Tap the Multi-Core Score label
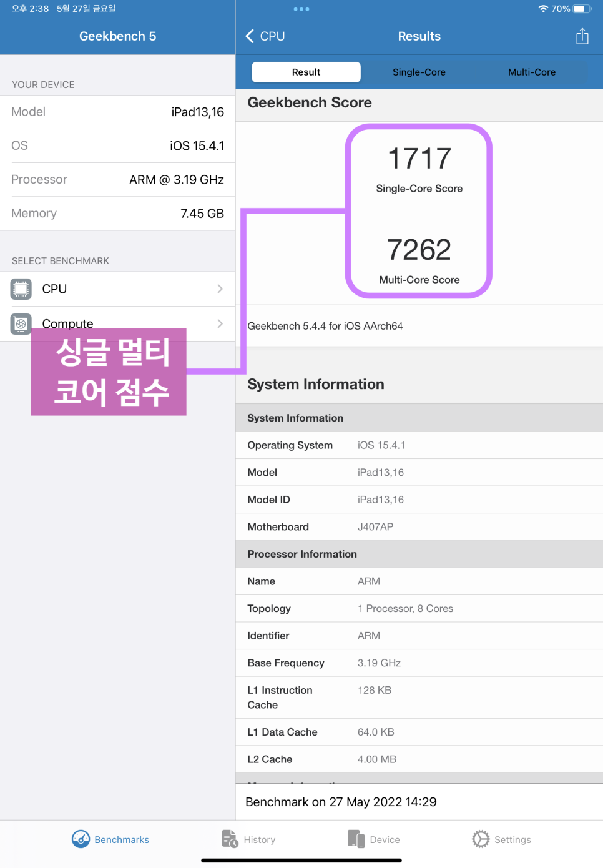The height and width of the screenshot is (868, 603). 419,280
